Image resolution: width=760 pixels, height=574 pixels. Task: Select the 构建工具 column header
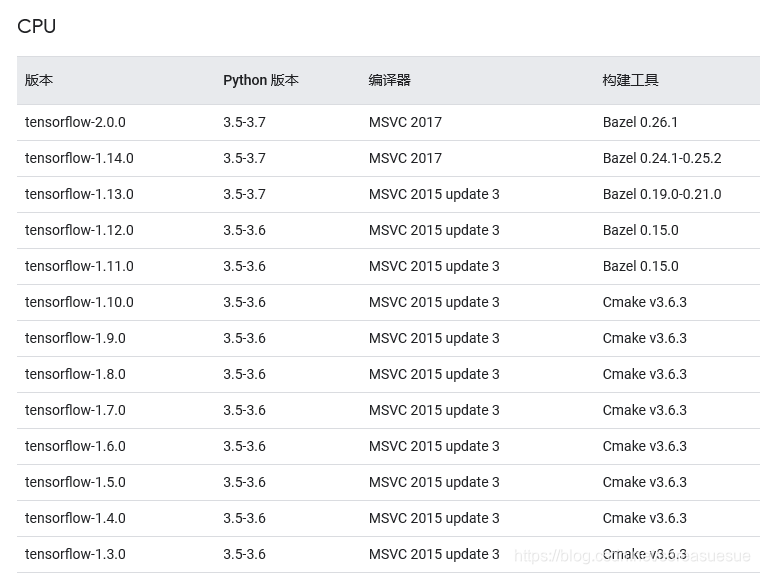point(631,80)
